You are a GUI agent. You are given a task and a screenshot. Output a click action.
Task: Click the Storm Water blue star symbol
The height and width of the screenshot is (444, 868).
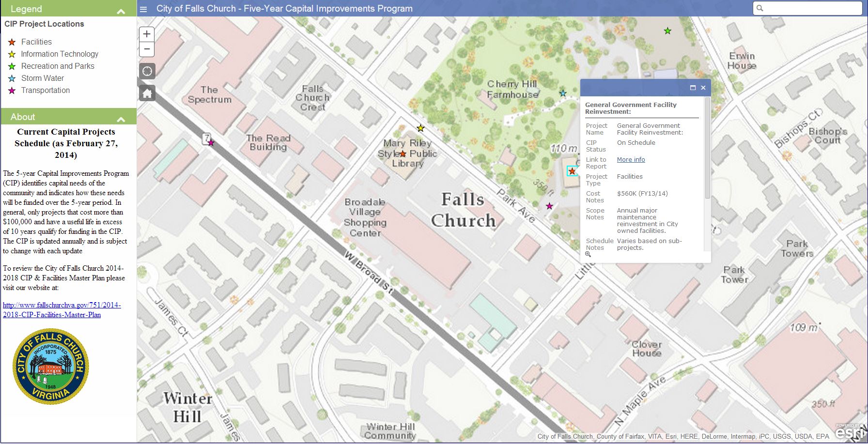point(12,78)
